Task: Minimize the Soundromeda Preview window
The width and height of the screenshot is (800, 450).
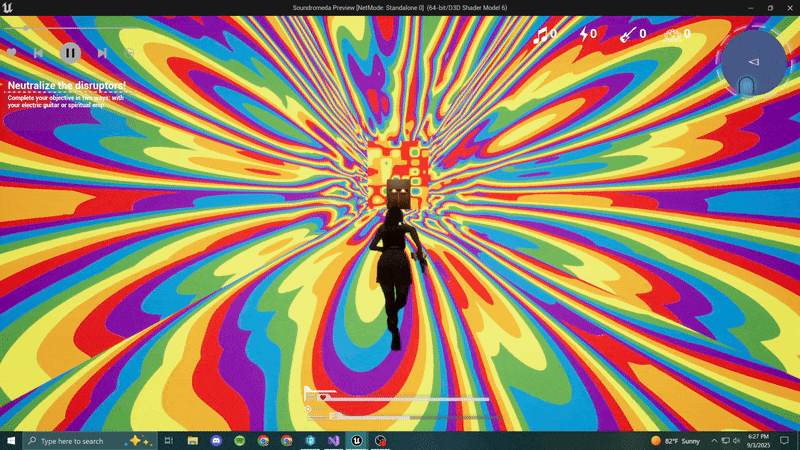Action: (751, 8)
